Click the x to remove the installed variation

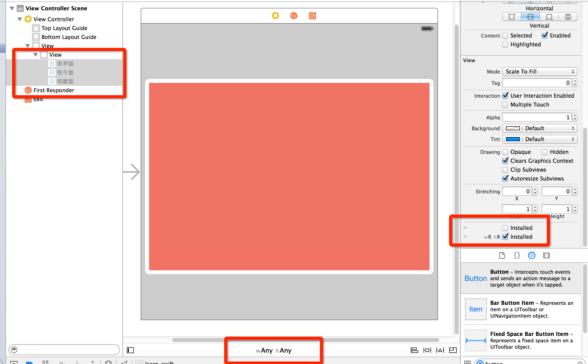(466, 237)
